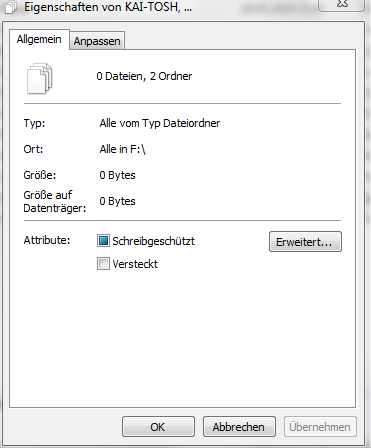Click the "Ort:" label

pyautogui.click(x=33, y=149)
